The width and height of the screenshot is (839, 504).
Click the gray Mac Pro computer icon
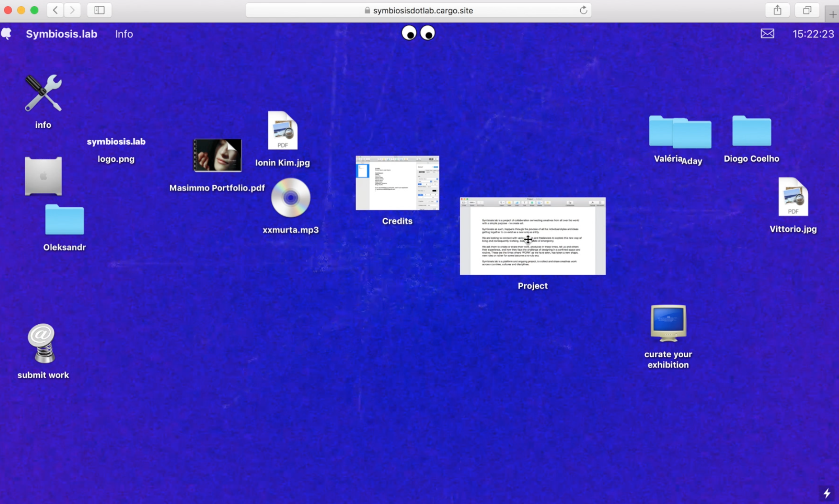43,176
